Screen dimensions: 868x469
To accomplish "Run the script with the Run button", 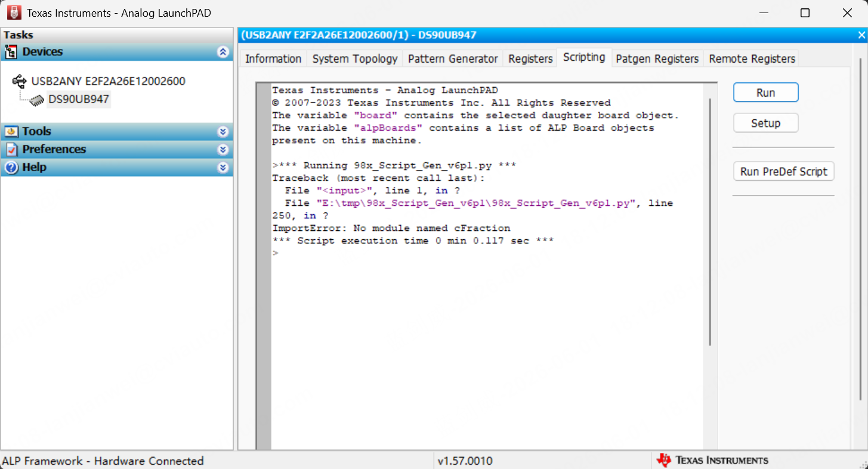I will pyautogui.click(x=765, y=92).
